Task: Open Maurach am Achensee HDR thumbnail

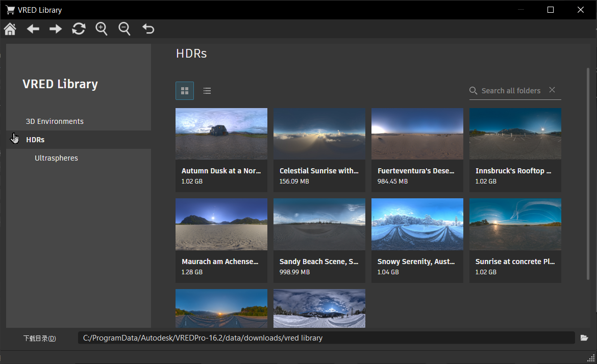Action: [x=221, y=224]
